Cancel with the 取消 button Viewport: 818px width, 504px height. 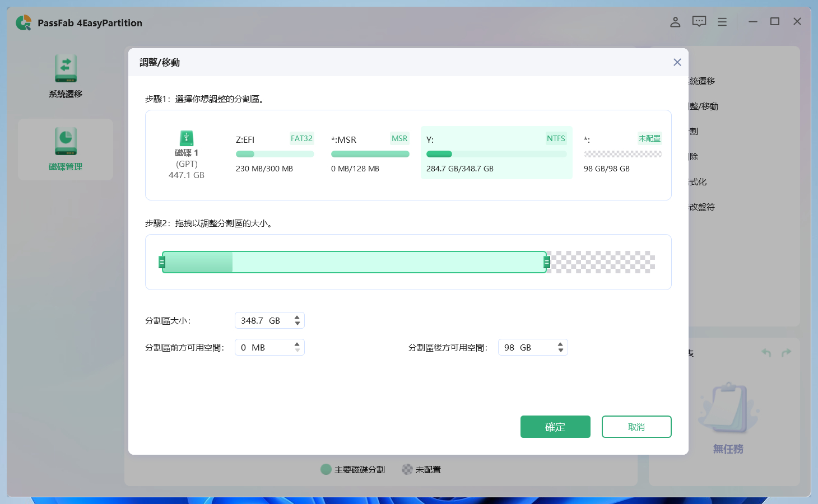[x=636, y=427]
